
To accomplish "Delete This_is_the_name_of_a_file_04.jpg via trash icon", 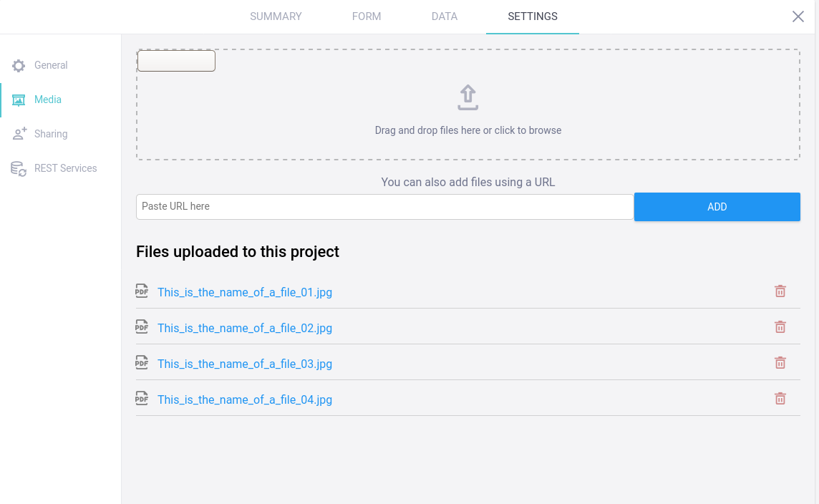I will click(x=780, y=398).
